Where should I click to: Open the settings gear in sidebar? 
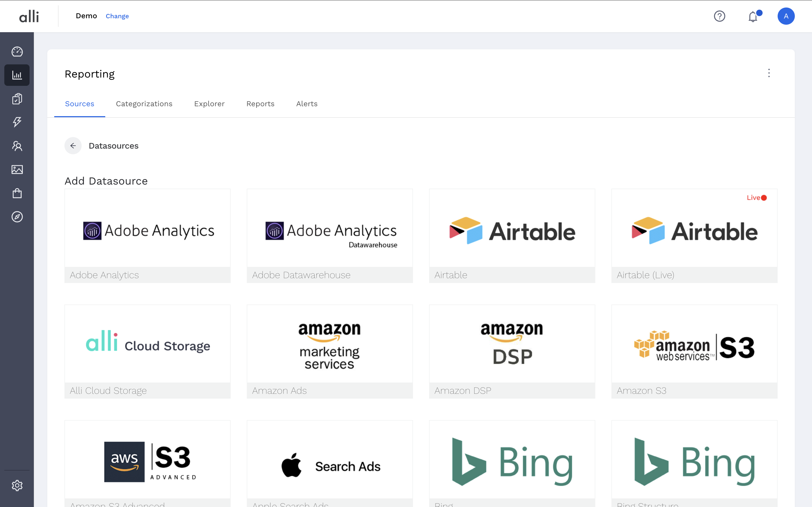(17, 485)
